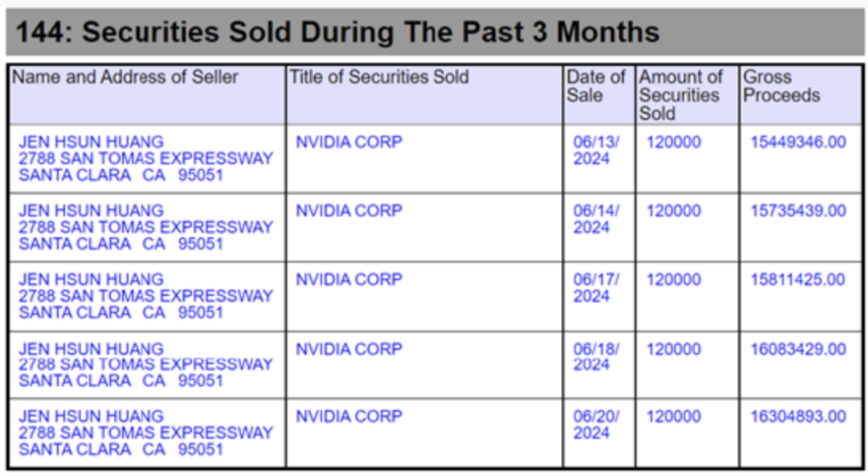Select the "Date of Sale" column header
The width and height of the screenshot is (868, 476).
tap(596, 86)
